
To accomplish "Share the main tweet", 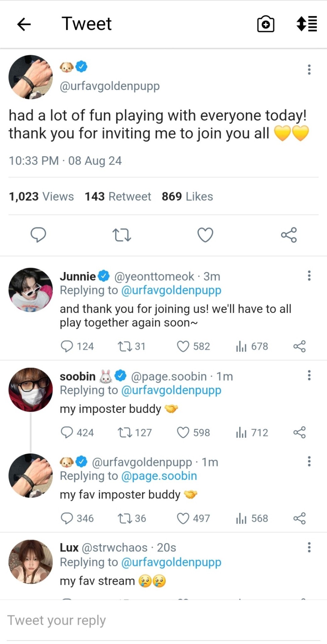I will [x=289, y=235].
